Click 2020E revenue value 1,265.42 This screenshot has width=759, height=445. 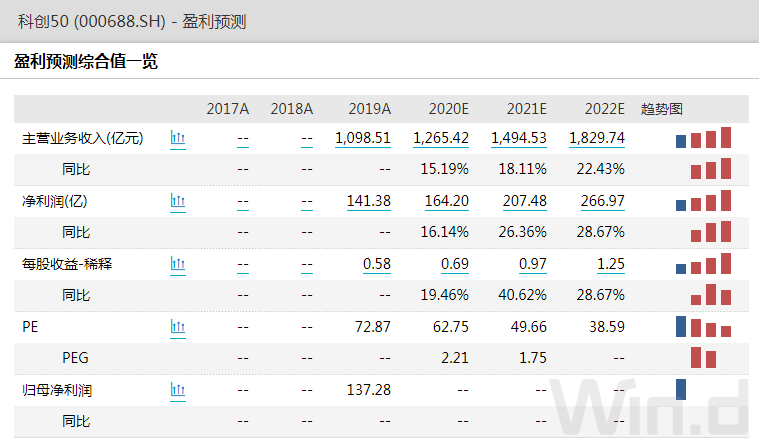click(441, 138)
